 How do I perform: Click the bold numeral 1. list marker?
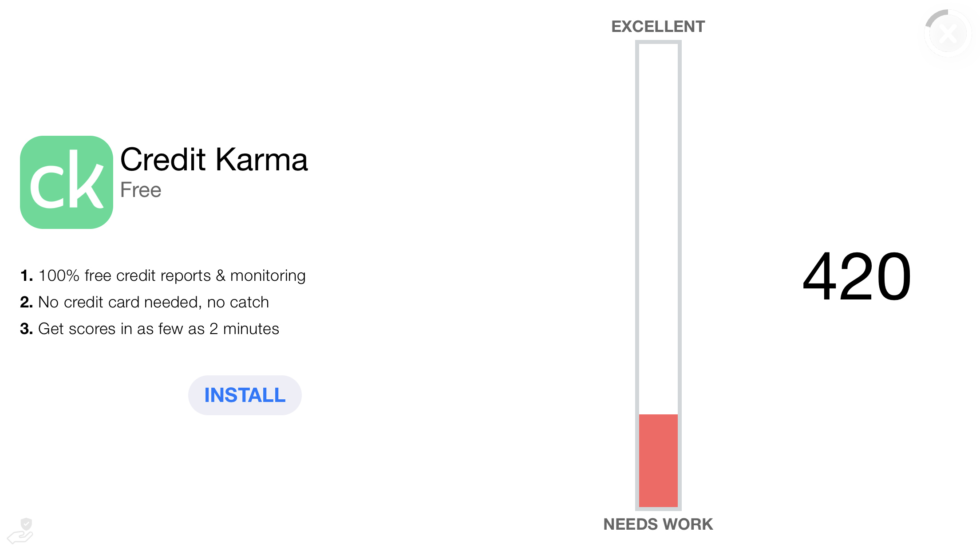[x=27, y=275]
